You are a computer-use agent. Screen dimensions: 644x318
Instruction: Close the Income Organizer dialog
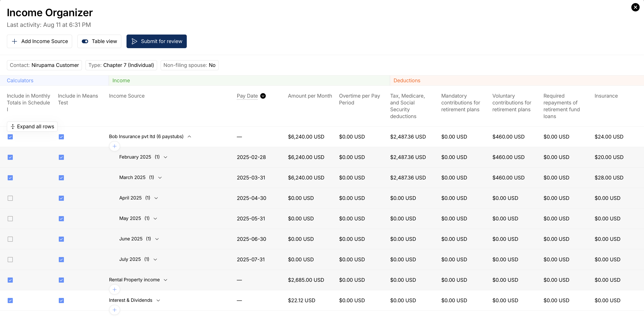(x=635, y=7)
